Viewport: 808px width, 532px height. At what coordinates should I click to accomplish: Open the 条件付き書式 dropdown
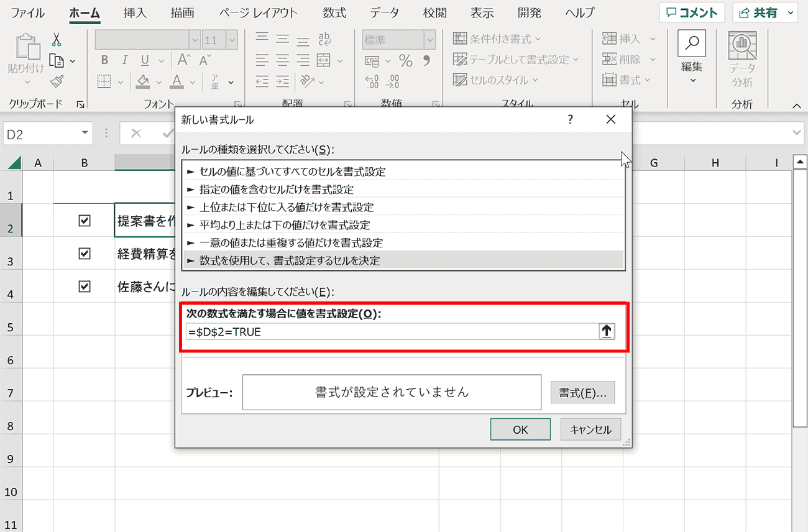click(497, 39)
